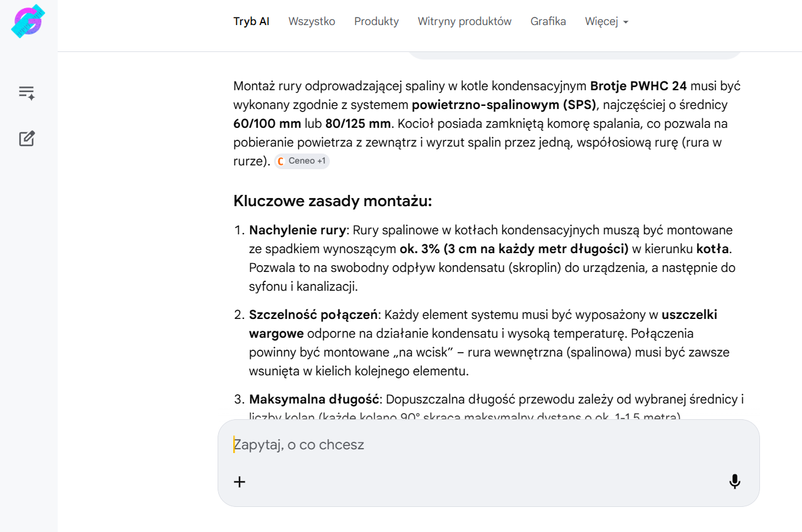
Task: Open the Ceneo source chip
Action: coord(302,161)
